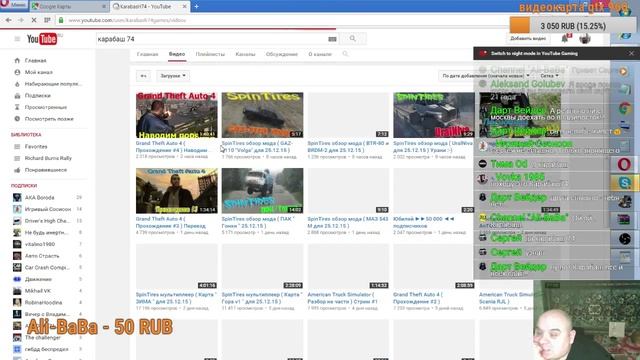Viewport: 640px width, 360px height.
Task: Switch to Плейлисты tab
Action: 210,54
